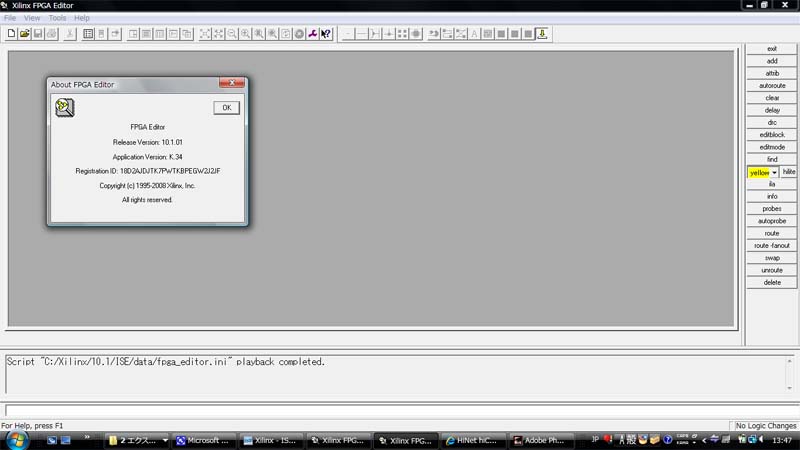Click the hilite button
Screen dimensions: 800x450
point(789,172)
